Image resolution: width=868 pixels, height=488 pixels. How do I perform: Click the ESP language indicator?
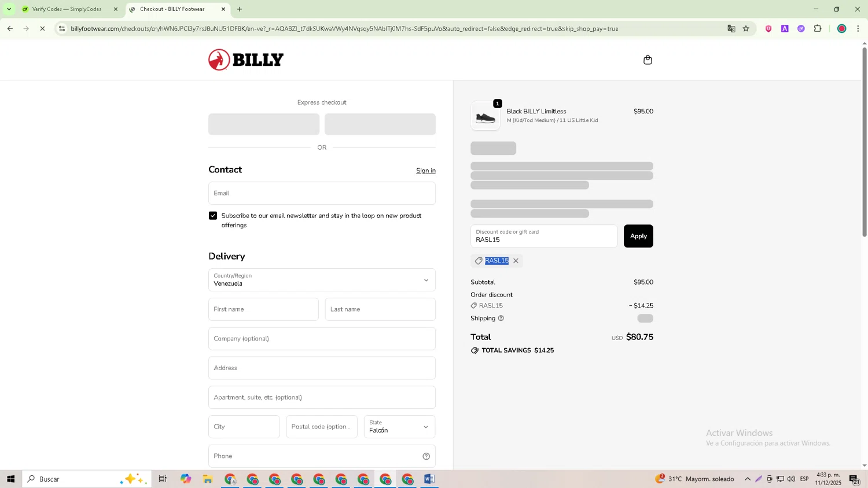[804, 479]
